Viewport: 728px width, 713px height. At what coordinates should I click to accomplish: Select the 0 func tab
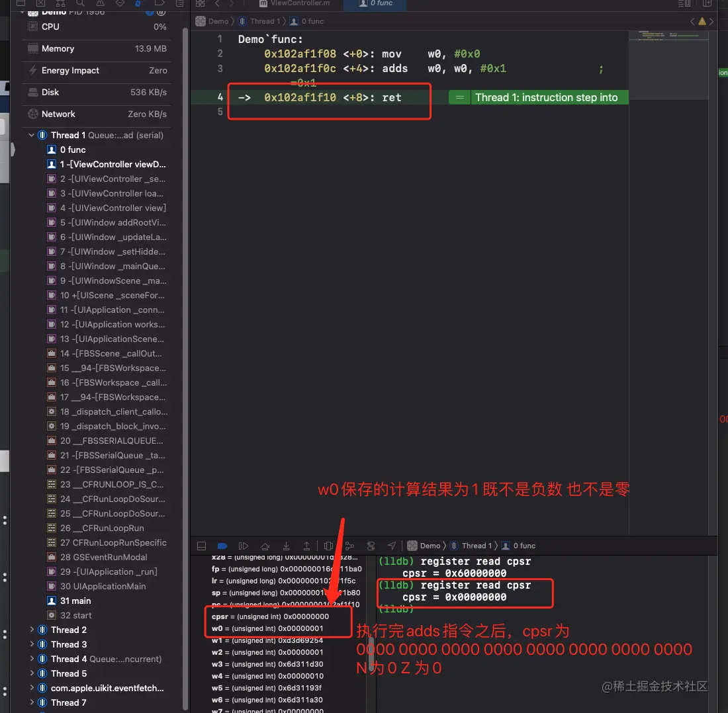[375, 5]
